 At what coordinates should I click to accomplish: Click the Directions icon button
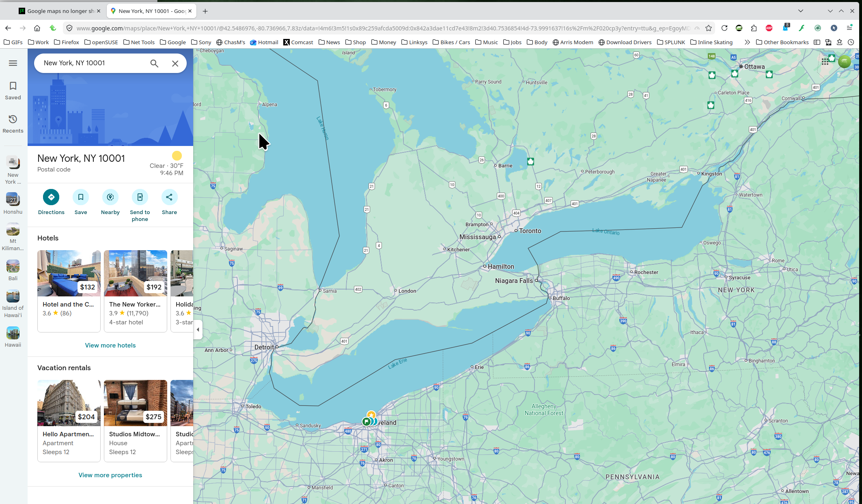point(51,197)
